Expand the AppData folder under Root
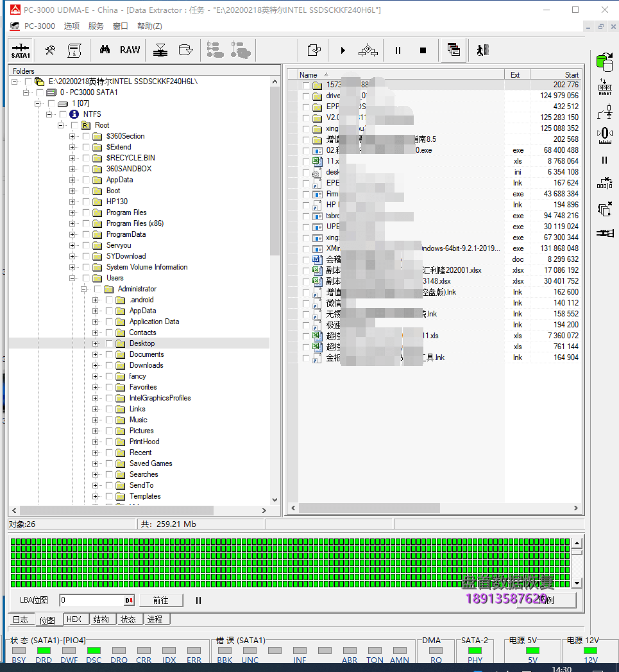619x672 pixels. pyautogui.click(x=72, y=180)
